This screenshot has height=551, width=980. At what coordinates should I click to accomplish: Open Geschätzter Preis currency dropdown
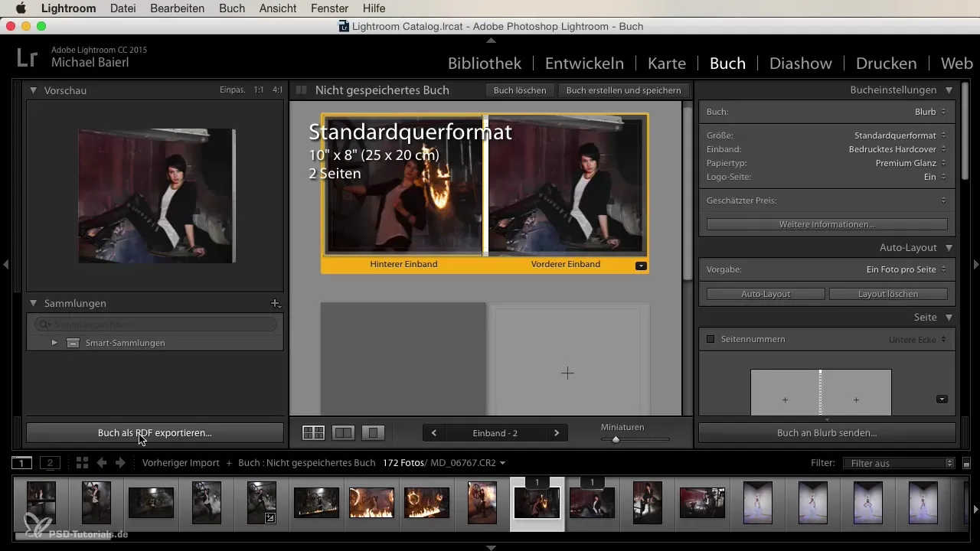click(943, 201)
